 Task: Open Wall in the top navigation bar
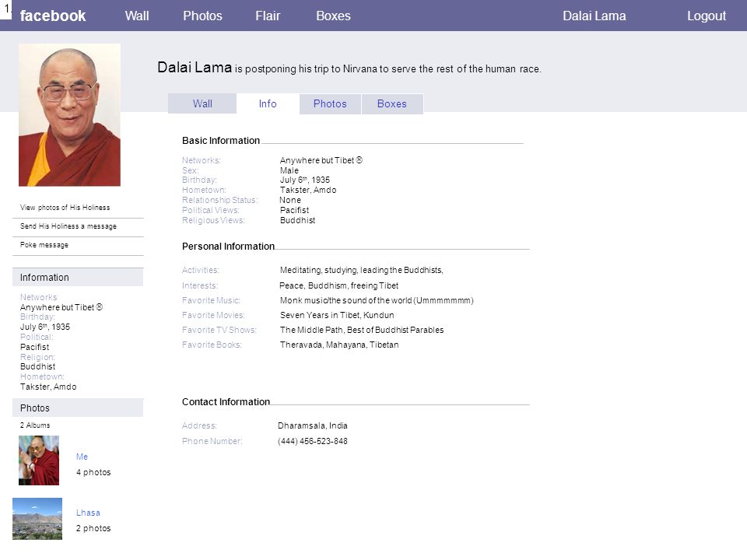pyautogui.click(x=137, y=16)
